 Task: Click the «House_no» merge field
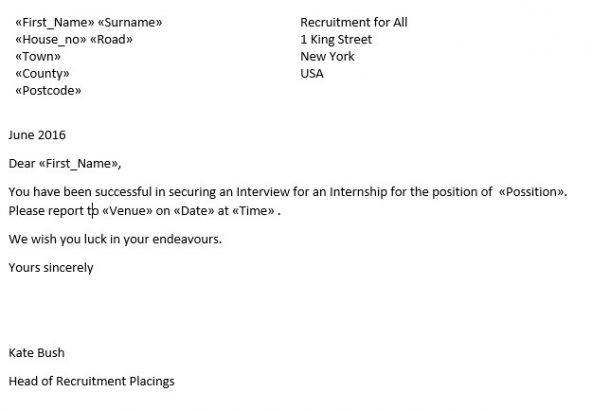coord(51,39)
